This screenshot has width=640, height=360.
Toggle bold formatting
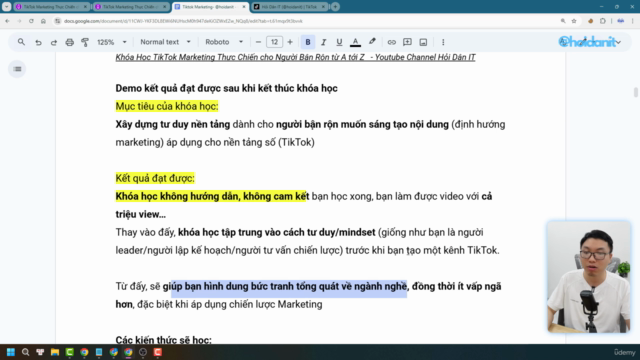308,42
